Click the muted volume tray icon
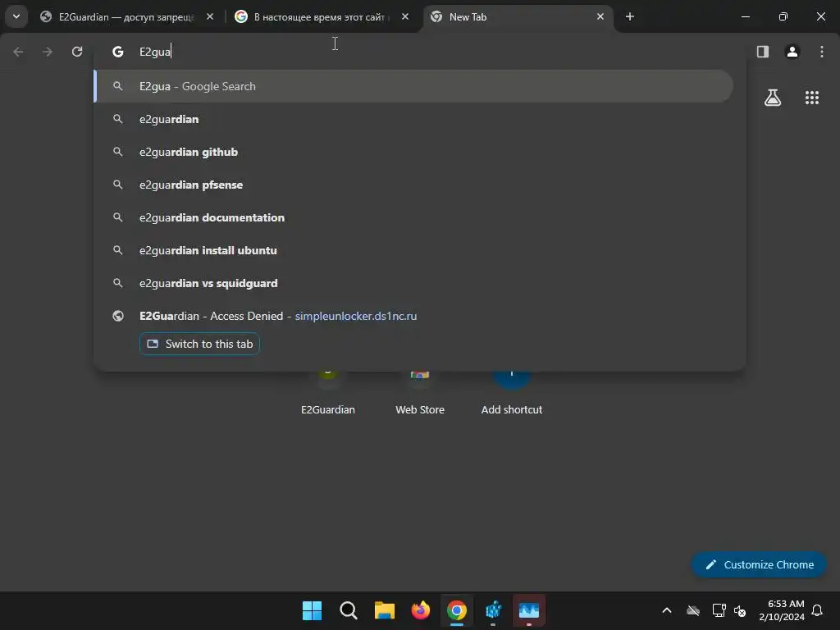This screenshot has height=630, width=840. pyautogui.click(x=741, y=610)
